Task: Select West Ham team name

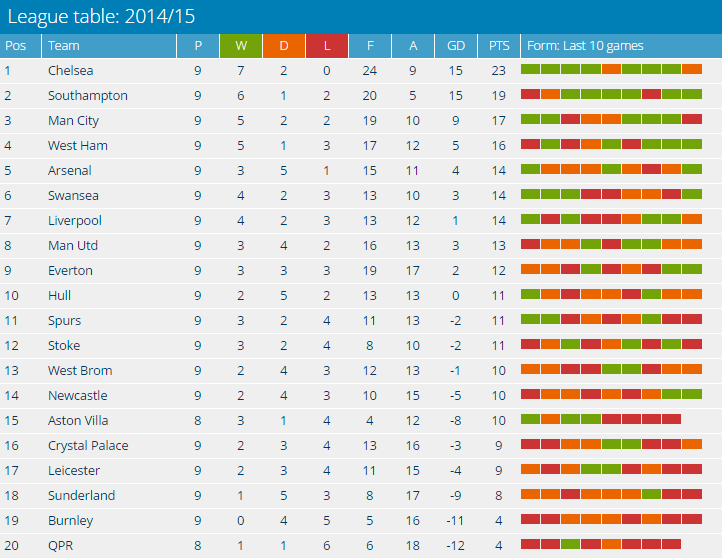Action: 77,146
